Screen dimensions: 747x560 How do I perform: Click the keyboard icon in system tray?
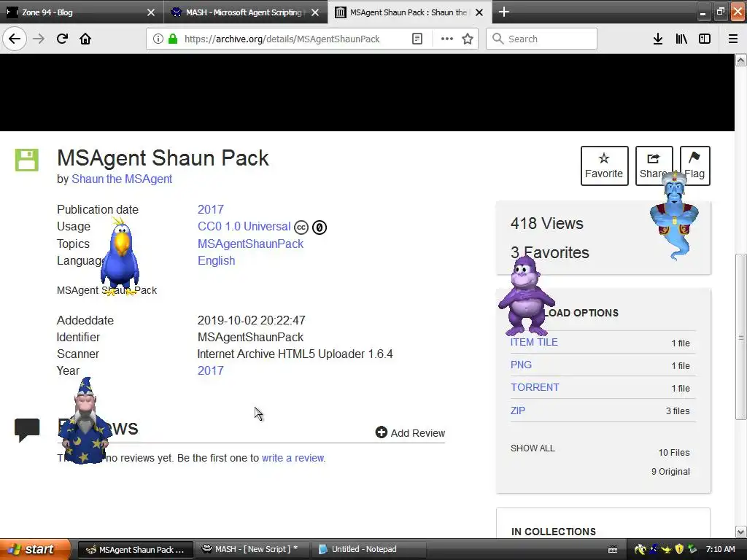click(x=613, y=550)
